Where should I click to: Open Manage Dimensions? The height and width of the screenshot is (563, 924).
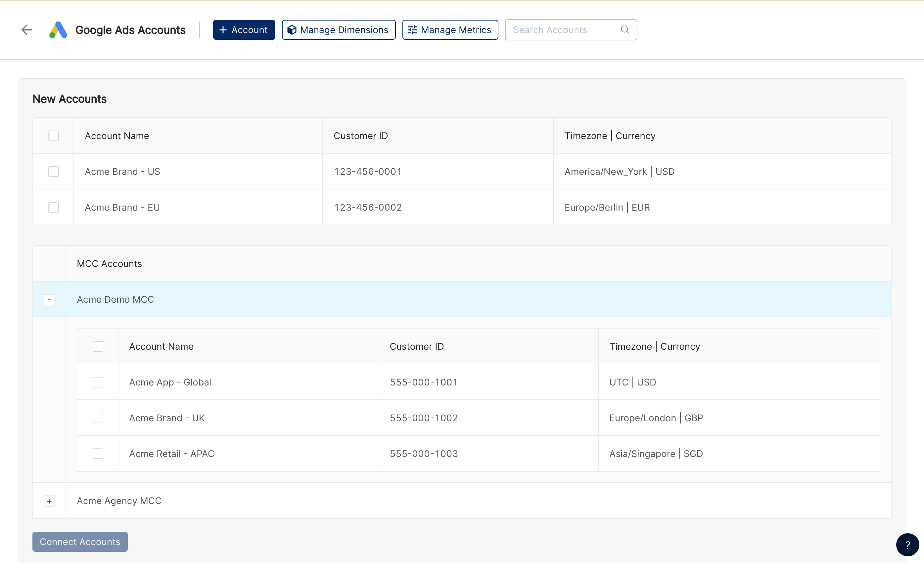[x=339, y=30]
